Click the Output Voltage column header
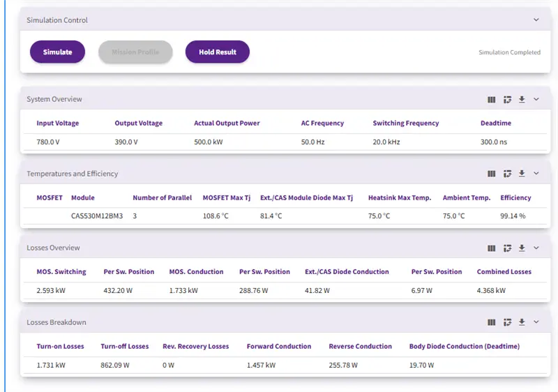 138,123
